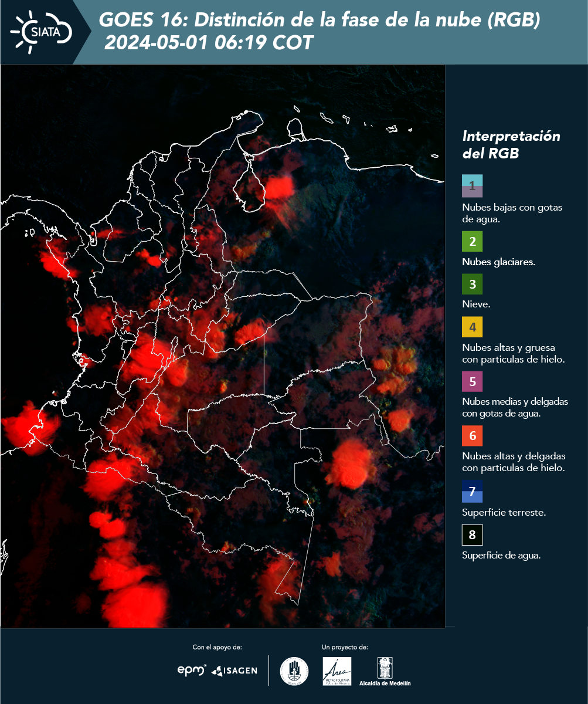Select yellow legend swatch number 4

tap(473, 327)
